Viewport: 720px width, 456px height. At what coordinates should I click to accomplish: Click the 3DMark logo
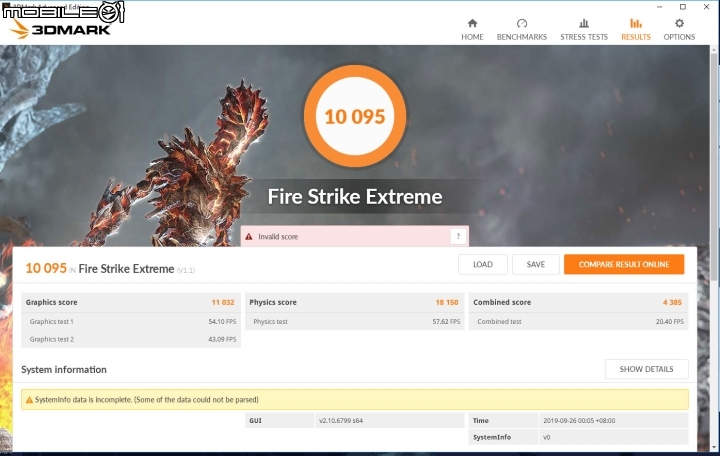click(x=60, y=30)
